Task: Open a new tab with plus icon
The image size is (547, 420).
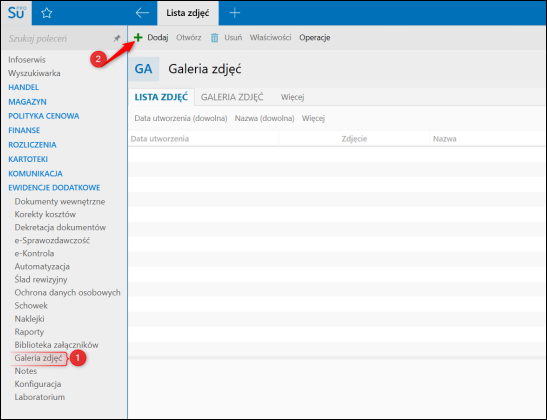Action: point(234,13)
